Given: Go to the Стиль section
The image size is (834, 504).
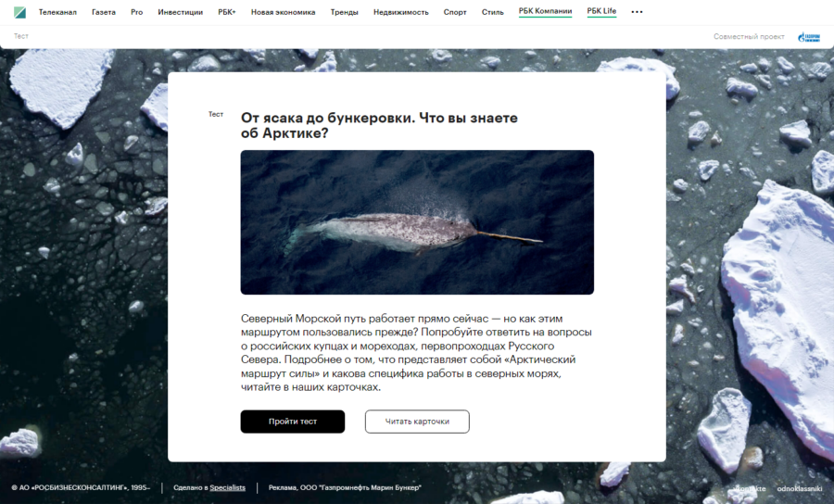Looking at the screenshot, I should coord(493,12).
